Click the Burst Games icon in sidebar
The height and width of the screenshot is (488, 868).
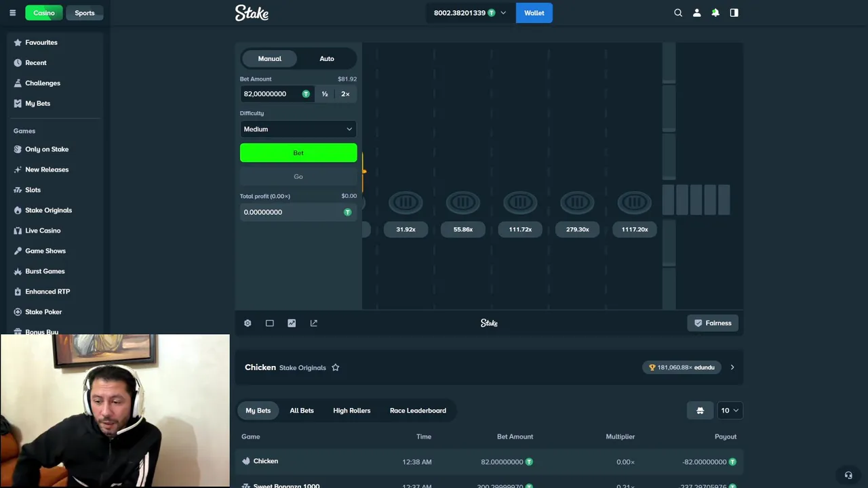(18, 271)
